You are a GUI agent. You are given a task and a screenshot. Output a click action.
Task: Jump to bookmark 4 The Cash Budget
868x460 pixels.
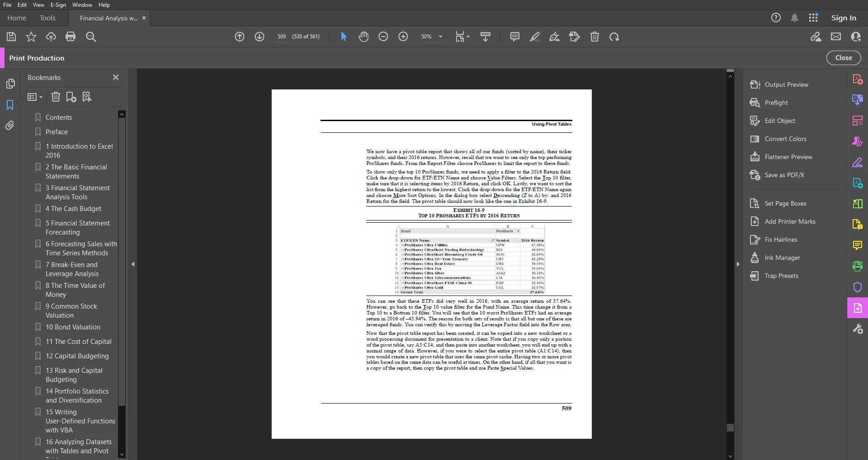(73, 209)
